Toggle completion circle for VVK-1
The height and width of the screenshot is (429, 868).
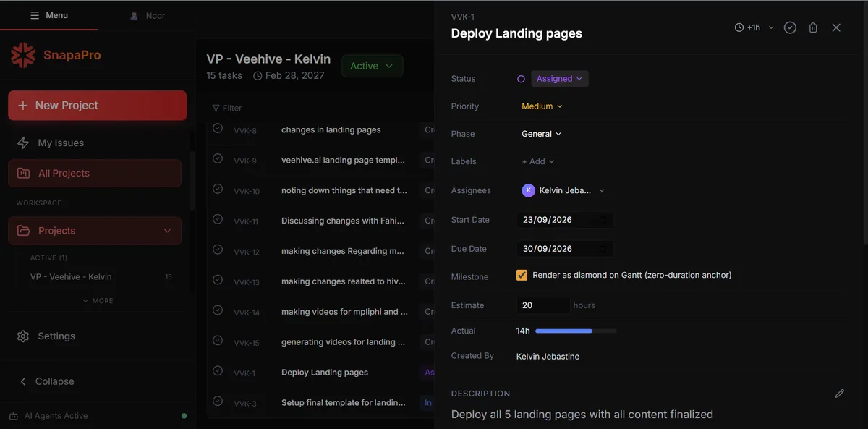(218, 370)
